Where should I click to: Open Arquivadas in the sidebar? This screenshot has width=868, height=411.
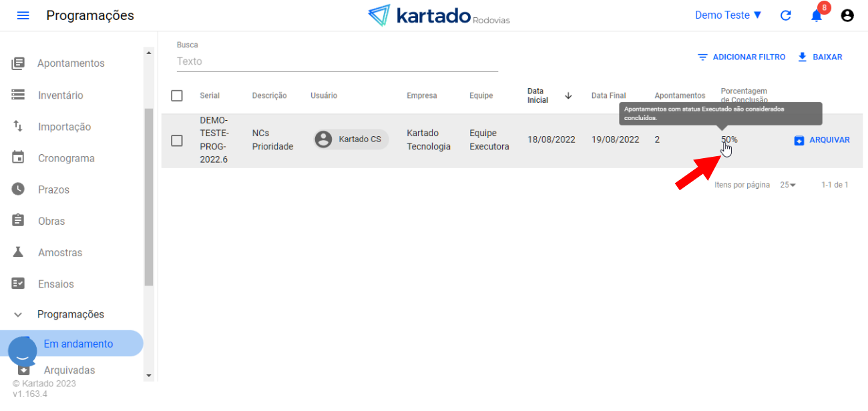pyautogui.click(x=69, y=370)
